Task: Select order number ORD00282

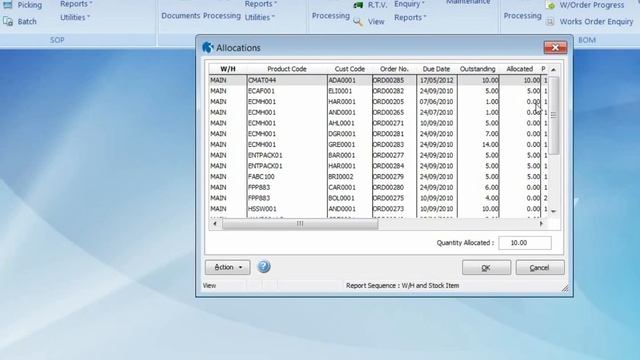Action: 394,91
